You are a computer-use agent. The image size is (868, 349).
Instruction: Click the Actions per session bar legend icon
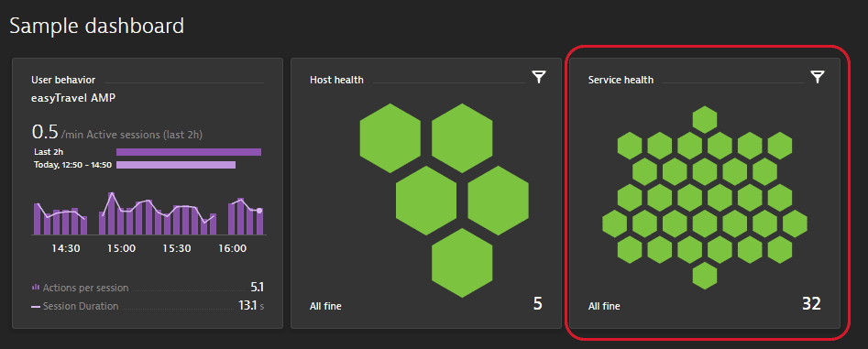[36, 288]
